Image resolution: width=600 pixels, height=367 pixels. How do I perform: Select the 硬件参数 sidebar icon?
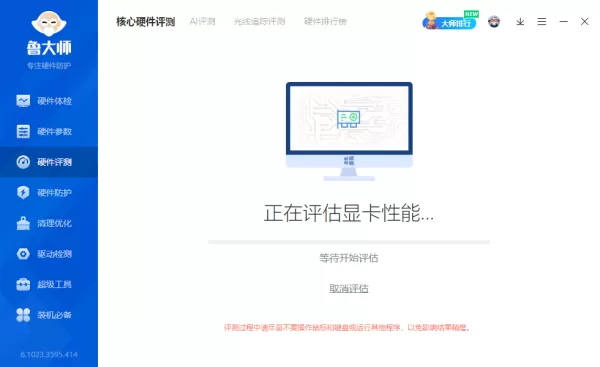23,131
